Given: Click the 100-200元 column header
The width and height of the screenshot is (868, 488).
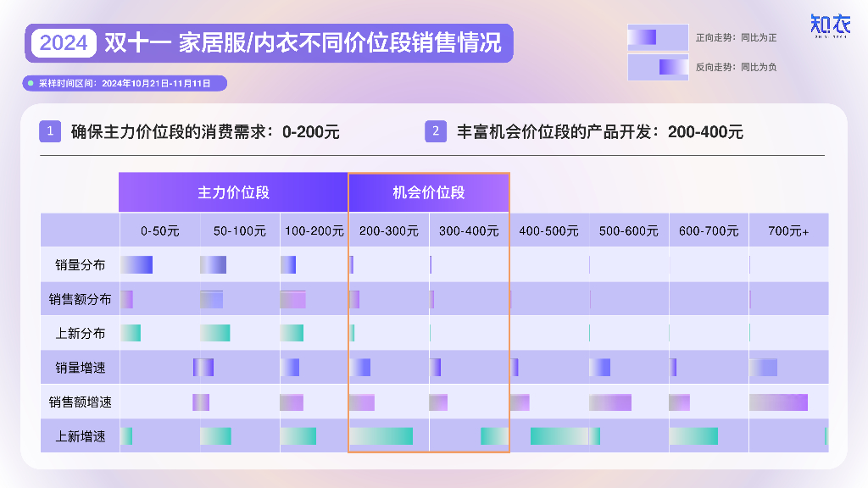Looking at the screenshot, I should pos(314,230).
